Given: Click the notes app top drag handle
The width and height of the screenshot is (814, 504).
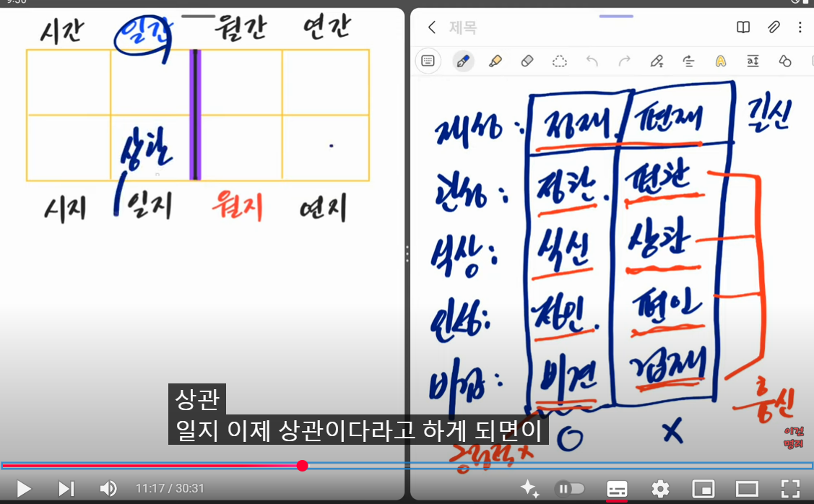Looking at the screenshot, I should (x=616, y=16).
